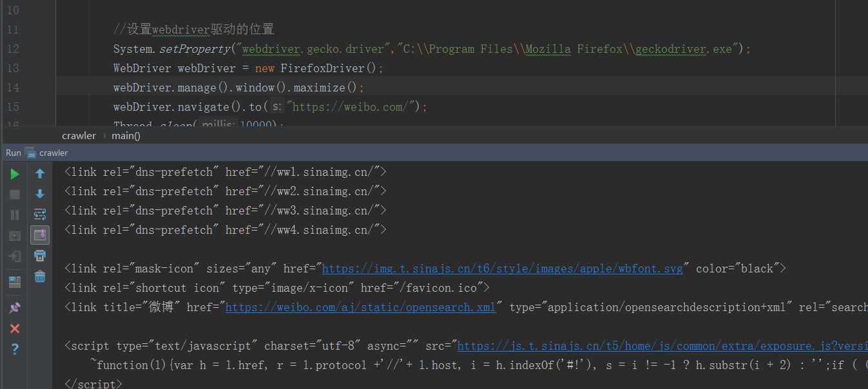Open help with the blue question mark

(14, 349)
